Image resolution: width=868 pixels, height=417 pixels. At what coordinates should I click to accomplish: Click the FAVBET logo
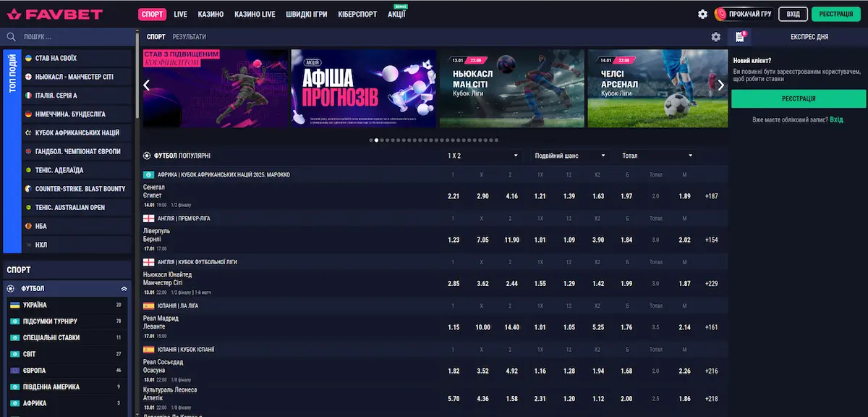pyautogui.click(x=54, y=14)
